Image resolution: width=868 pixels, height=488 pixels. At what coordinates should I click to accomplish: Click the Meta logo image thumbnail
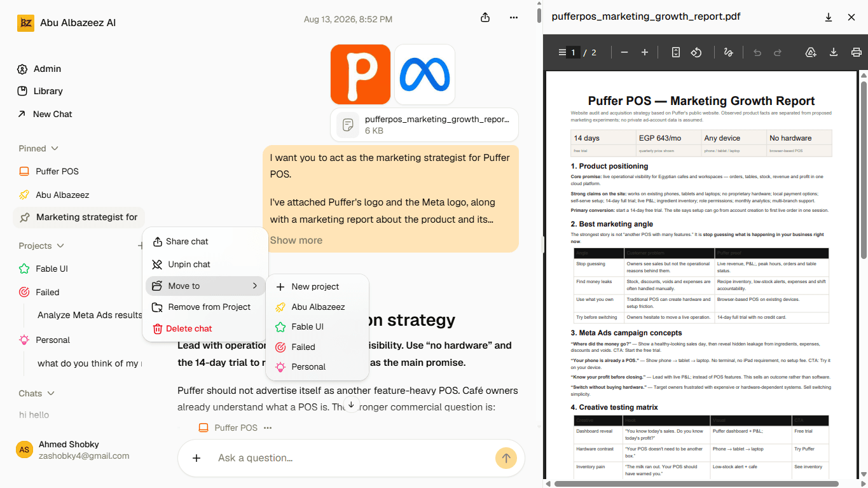[425, 74]
